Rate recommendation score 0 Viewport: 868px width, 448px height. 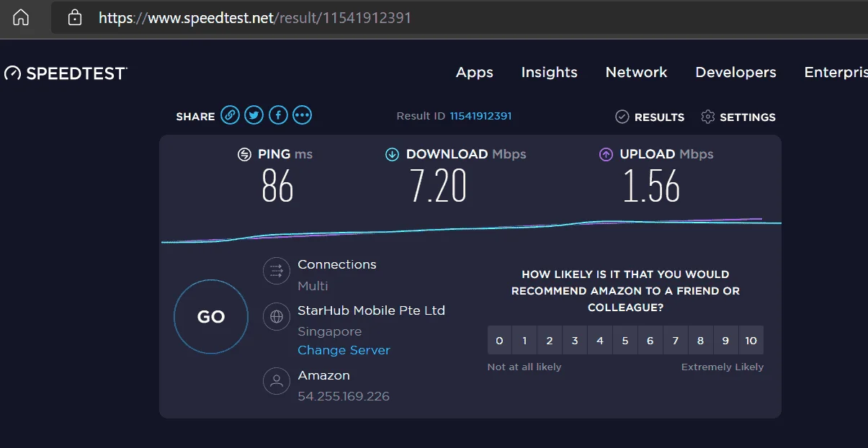499,340
